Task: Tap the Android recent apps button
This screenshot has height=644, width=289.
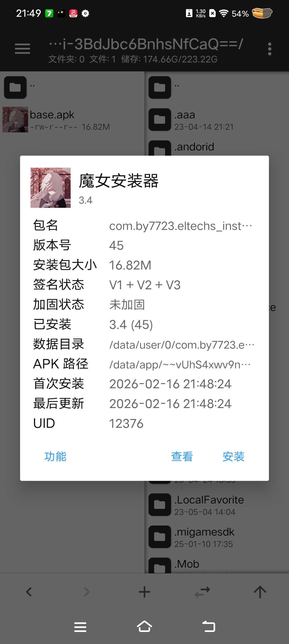Action: point(80,627)
